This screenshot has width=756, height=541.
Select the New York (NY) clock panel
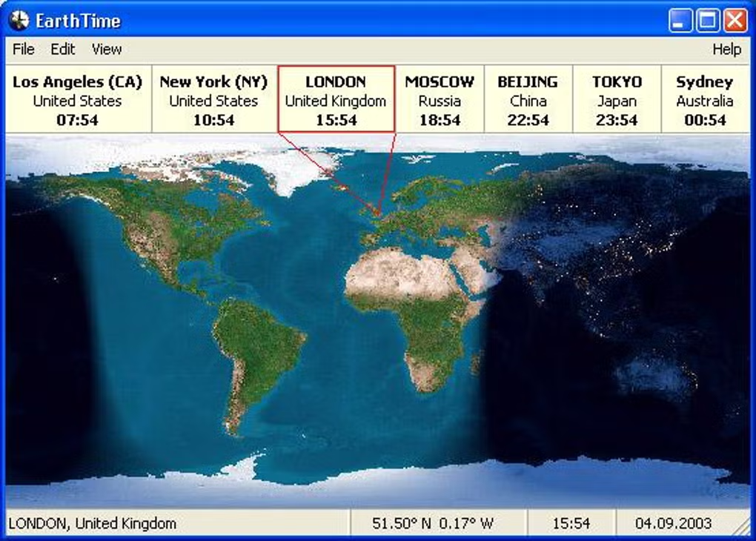214,99
